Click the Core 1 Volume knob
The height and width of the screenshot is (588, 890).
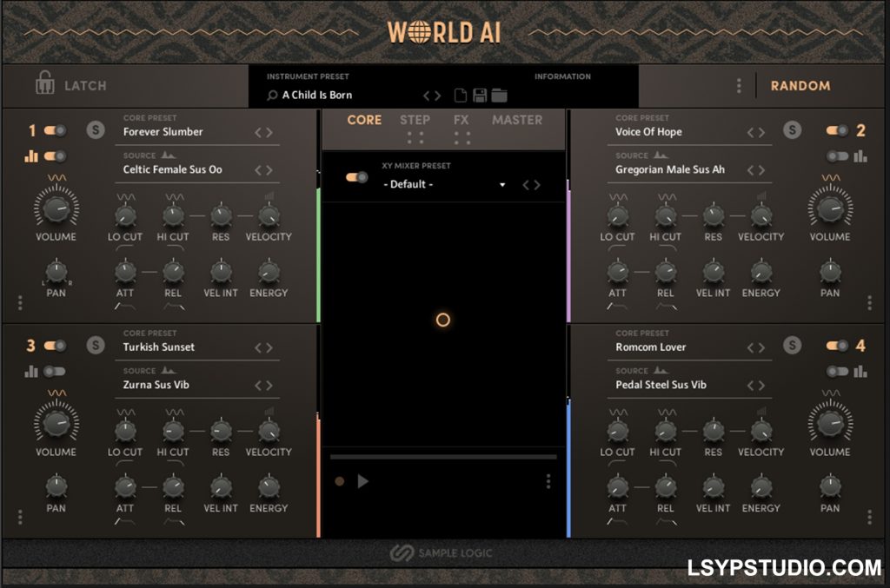pos(56,208)
